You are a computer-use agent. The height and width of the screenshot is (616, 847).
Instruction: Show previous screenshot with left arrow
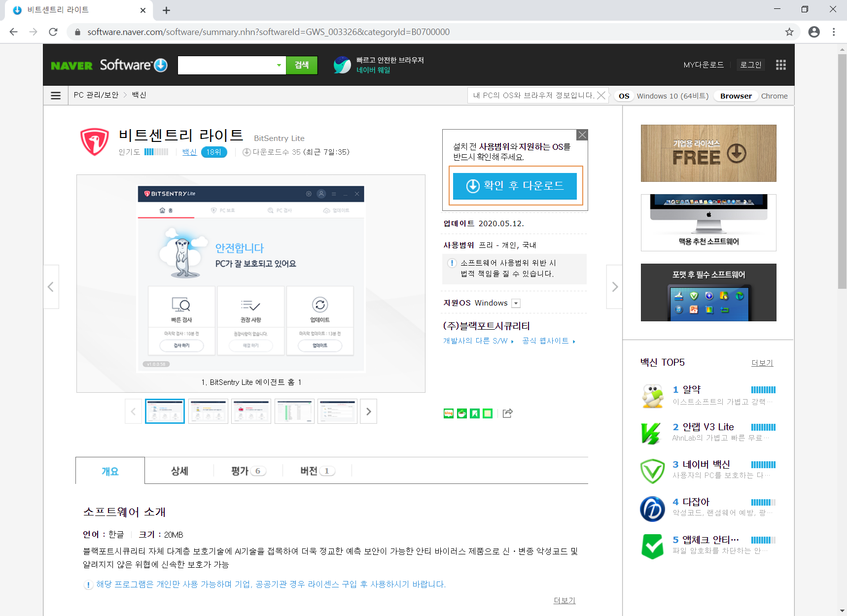click(51, 287)
